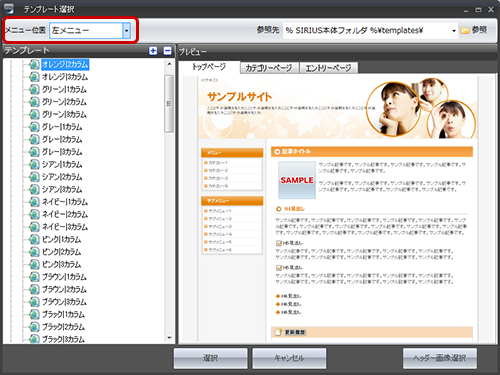500x375 pixels.
Task: Select the オレンジ|3カラム template
Action: tap(65, 77)
